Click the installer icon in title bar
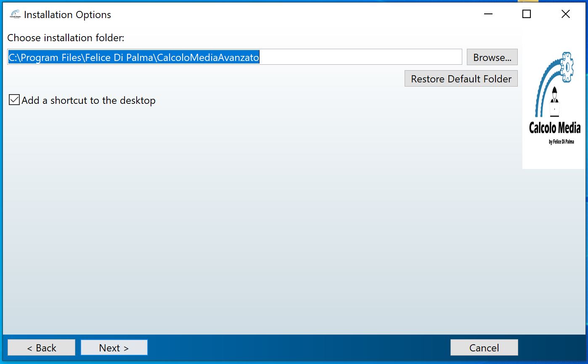Viewport: 588px width, 364px height. pos(15,14)
